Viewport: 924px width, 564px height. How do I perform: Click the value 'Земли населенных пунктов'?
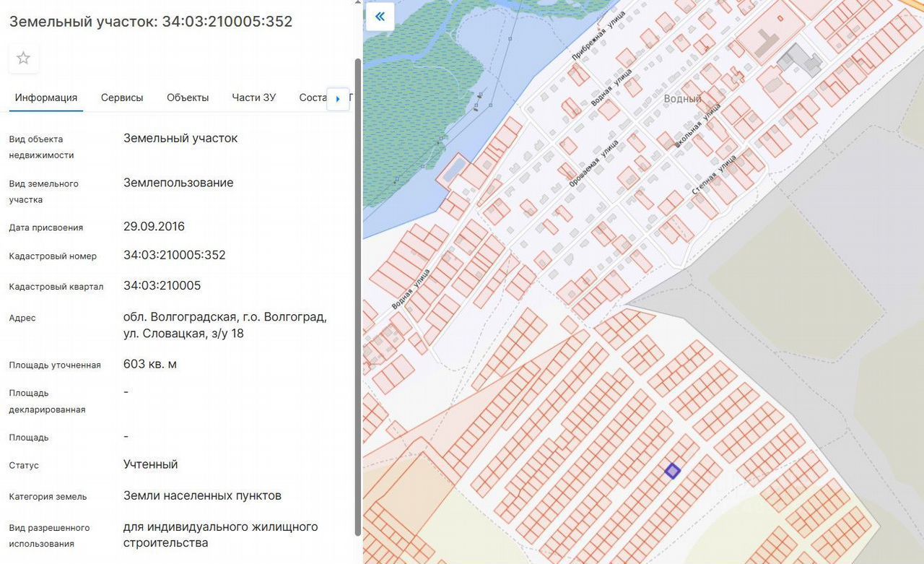coord(202,495)
